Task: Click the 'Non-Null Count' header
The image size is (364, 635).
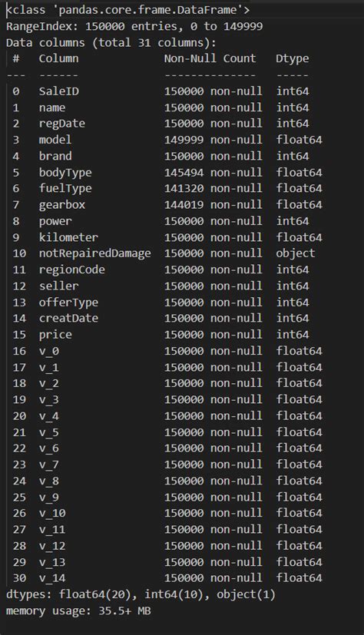Action: (x=210, y=58)
